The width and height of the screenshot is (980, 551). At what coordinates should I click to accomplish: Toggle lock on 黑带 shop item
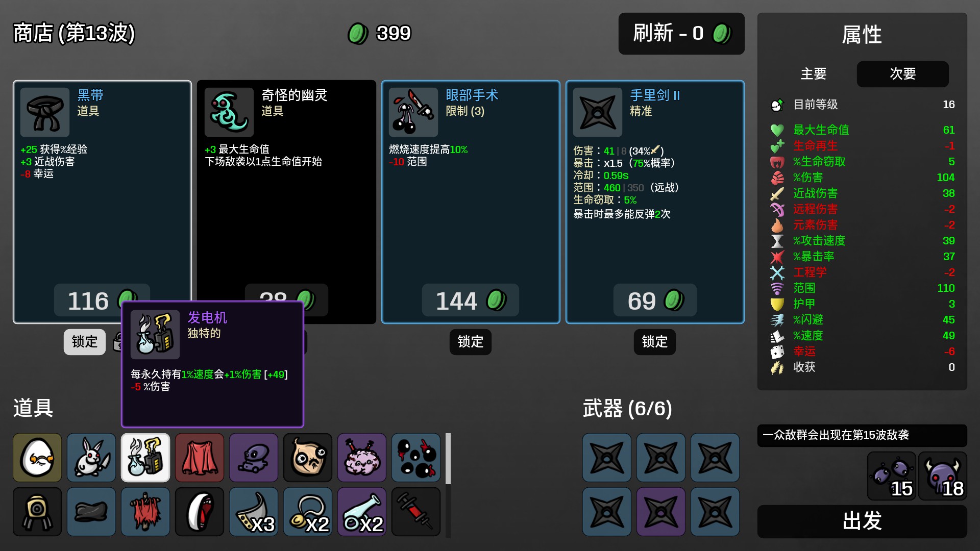85,342
